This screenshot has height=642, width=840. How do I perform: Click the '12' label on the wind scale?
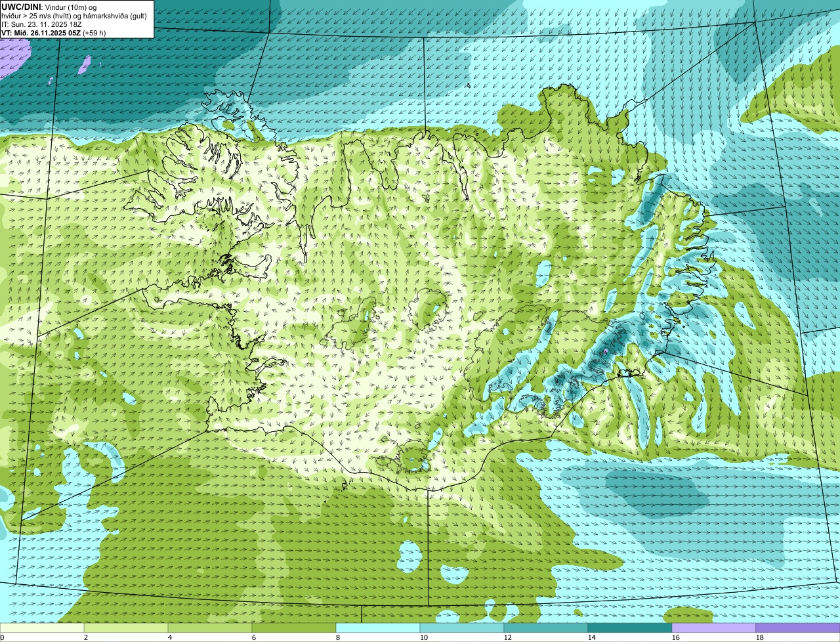coord(508,637)
